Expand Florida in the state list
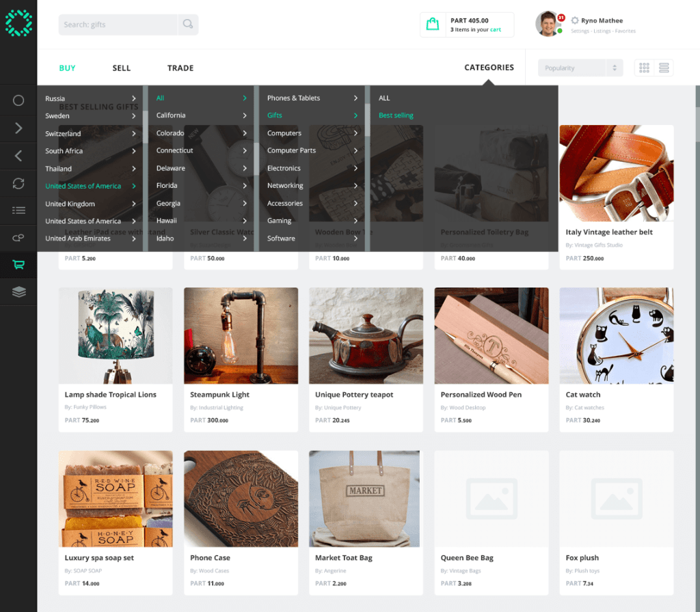 pos(201,185)
